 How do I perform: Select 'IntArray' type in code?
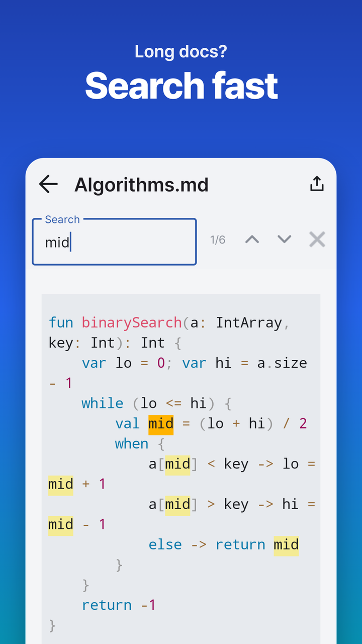pyautogui.click(x=249, y=323)
